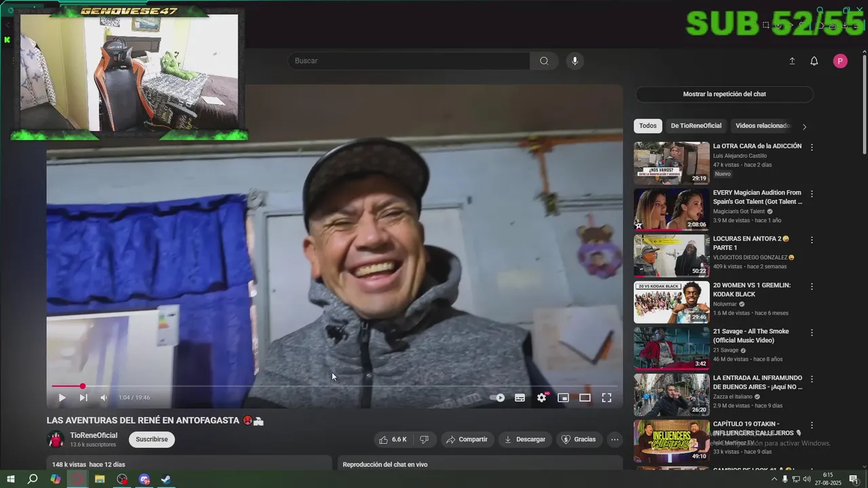Viewport: 868px width, 488px height.
Task: Enter full screen on the video
Action: (x=607, y=398)
